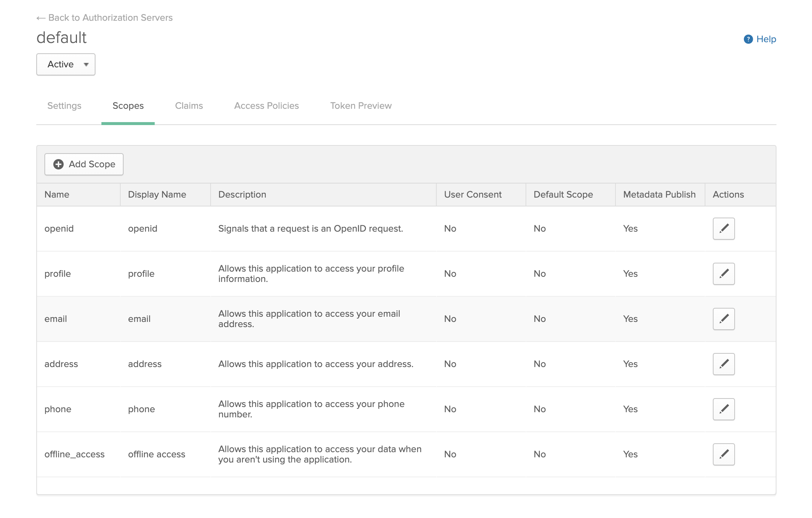The height and width of the screenshot is (518, 812).
Task: Sort table by Name column header
Action: 57,194
